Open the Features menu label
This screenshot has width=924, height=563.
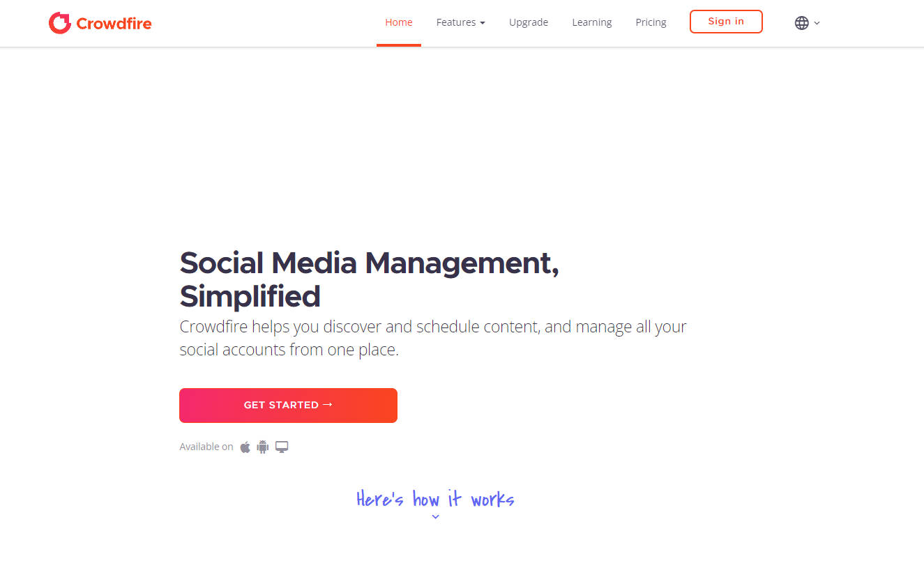click(x=456, y=22)
